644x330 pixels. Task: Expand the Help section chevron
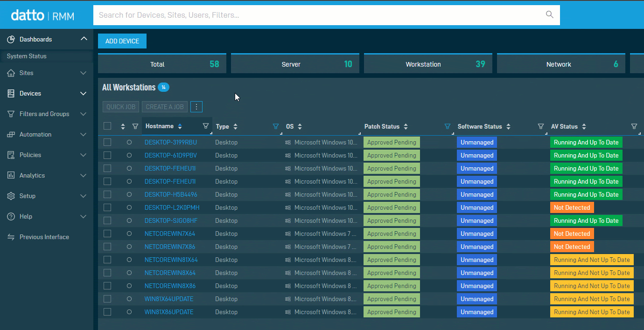point(84,217)
